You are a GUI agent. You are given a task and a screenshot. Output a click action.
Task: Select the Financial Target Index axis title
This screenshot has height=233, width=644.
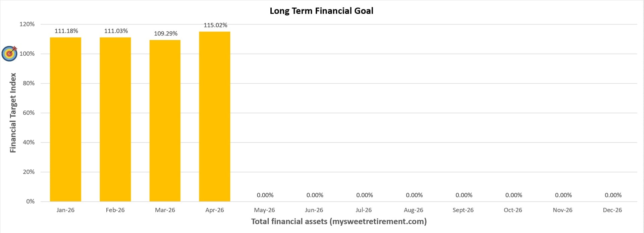pyautogui.click(x=13, y=113)
